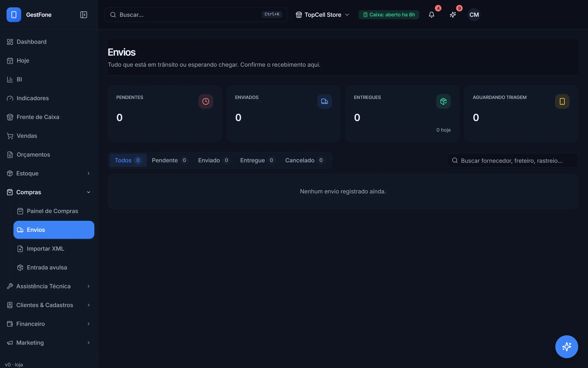Open Entrada avulsa submenu item
This screenshot has width=588, height=368.
(54, 267)
